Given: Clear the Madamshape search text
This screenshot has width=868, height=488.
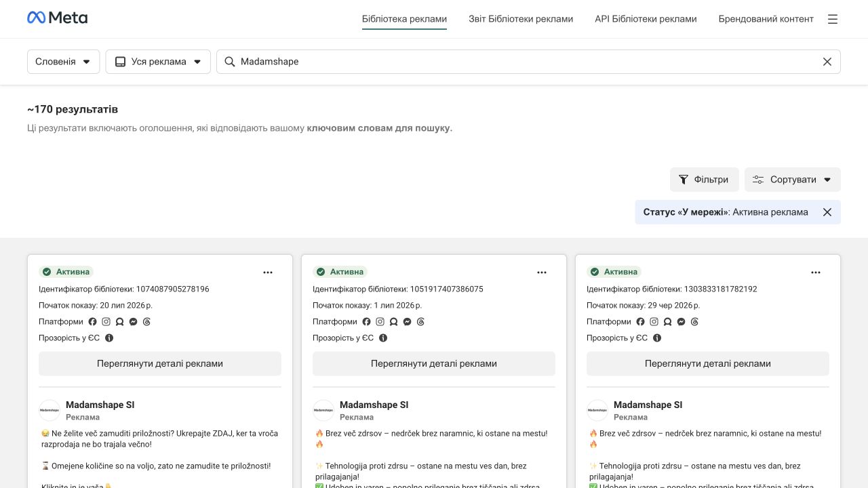Looking at the screenshot, I should 827,62.
